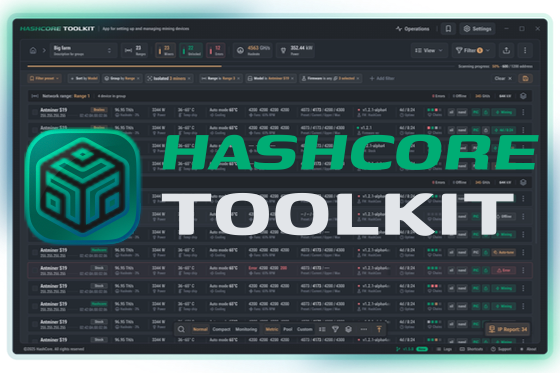This screenshot has height=373, width=560.
Task: Open the search icon in floating toolbar
Action: 181,329
